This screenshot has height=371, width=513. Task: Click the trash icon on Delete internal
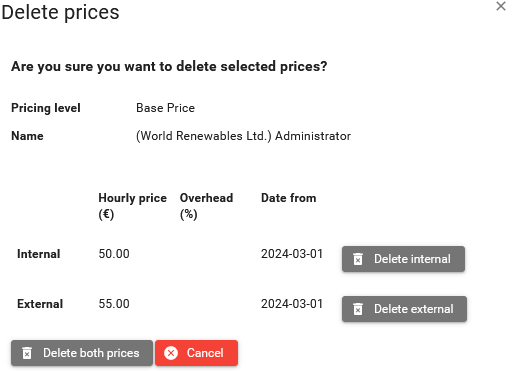tap(358, 259)
